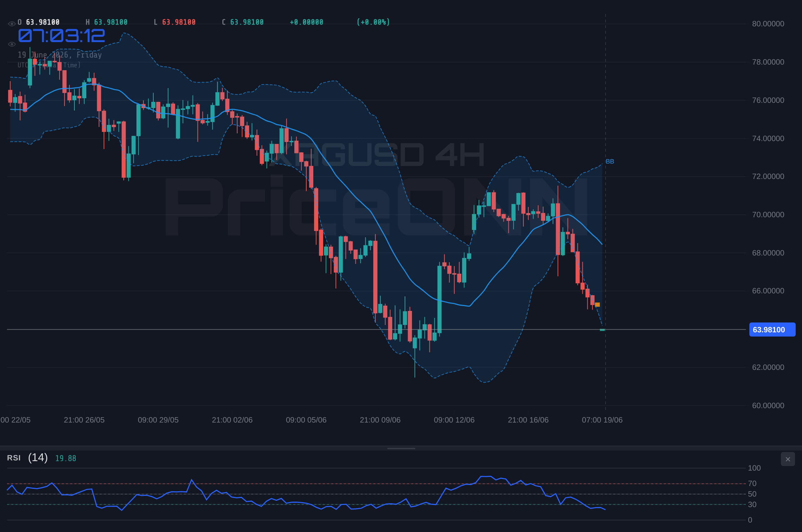Click the percent change (+0.00%)
This screenshot has width=802, height=532.
pyautogui.click(x=373, y=22)
